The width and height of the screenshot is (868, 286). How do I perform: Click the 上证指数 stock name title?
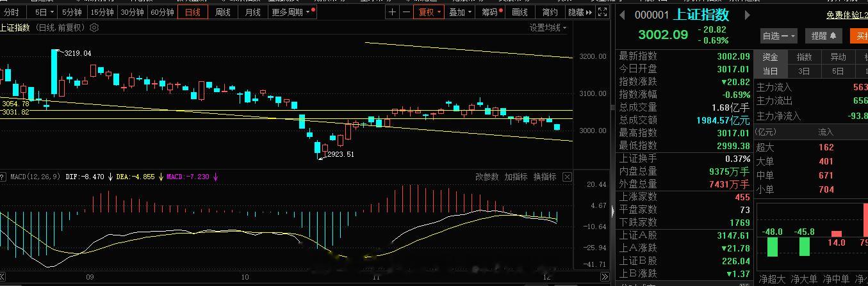coord(701,15)
